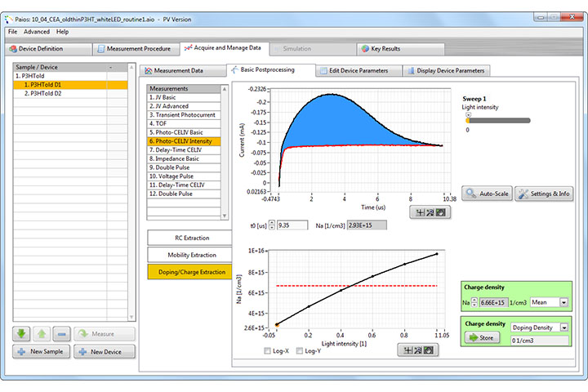The width and height of the screenshot is (588, 392).
Task: Select measurement 2. JV Advanced
Action: [x=184, y=106]
